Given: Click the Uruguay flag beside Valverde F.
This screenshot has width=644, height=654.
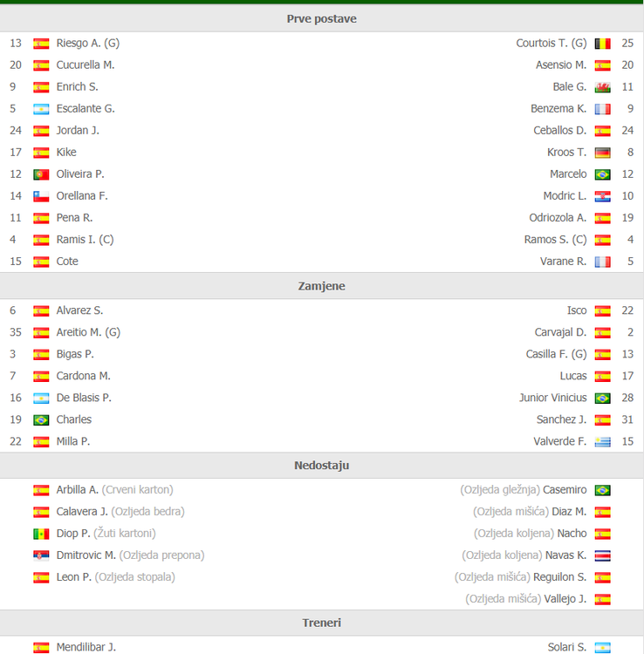Looking at the screenshot, I should (602, 441).
